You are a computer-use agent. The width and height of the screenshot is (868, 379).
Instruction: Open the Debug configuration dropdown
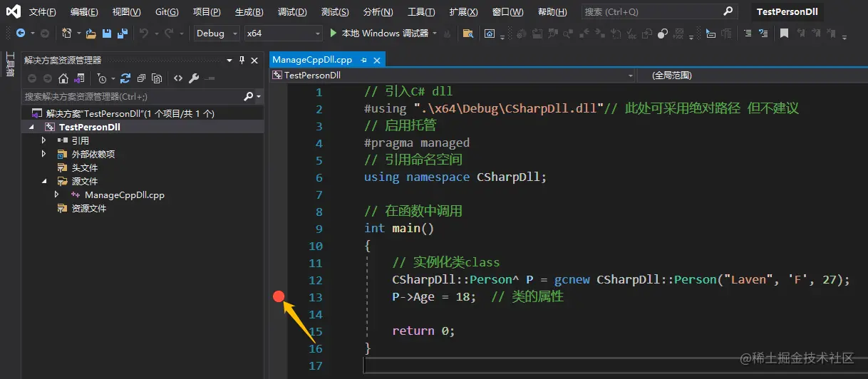tap(217, 33)
